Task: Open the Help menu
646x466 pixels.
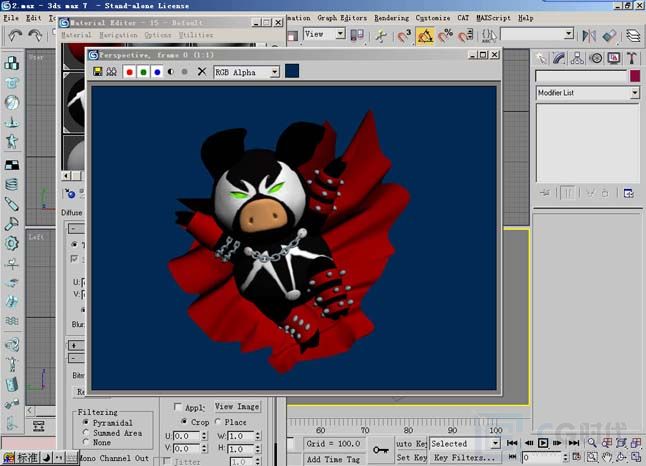Action: pos(525,18)
